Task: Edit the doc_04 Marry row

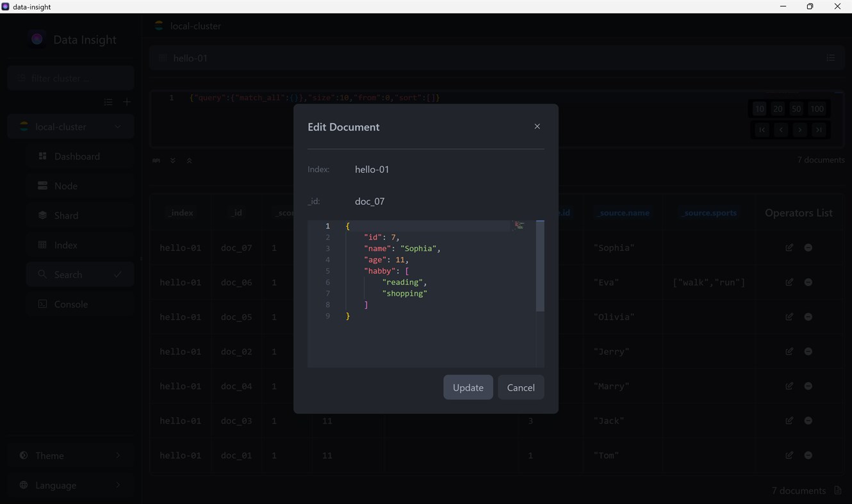Action: point(789,386)
